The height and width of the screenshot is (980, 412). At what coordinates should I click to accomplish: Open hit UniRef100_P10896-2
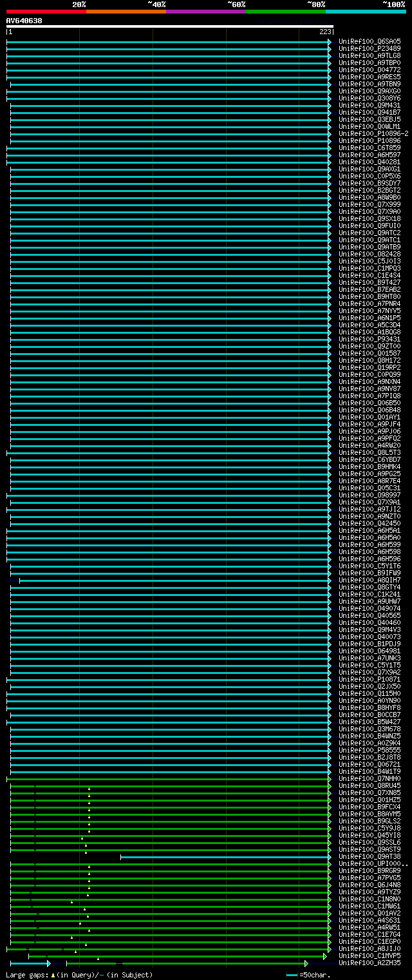point(373,133)
